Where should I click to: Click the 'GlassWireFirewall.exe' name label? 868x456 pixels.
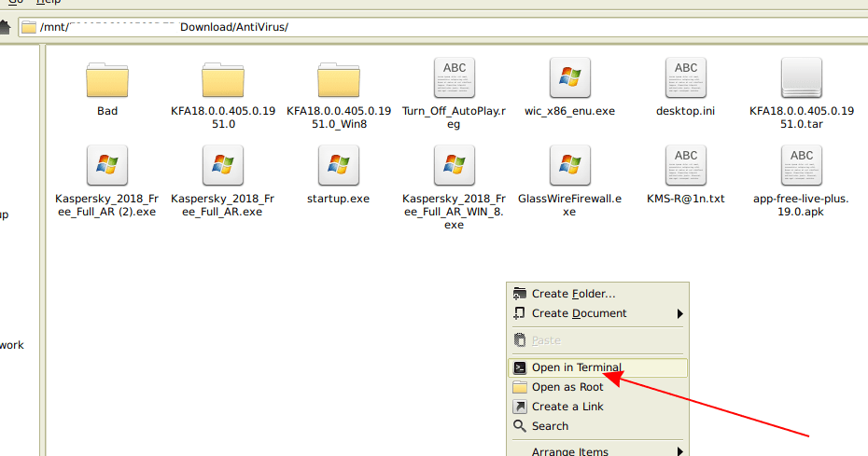pos(569,205)
